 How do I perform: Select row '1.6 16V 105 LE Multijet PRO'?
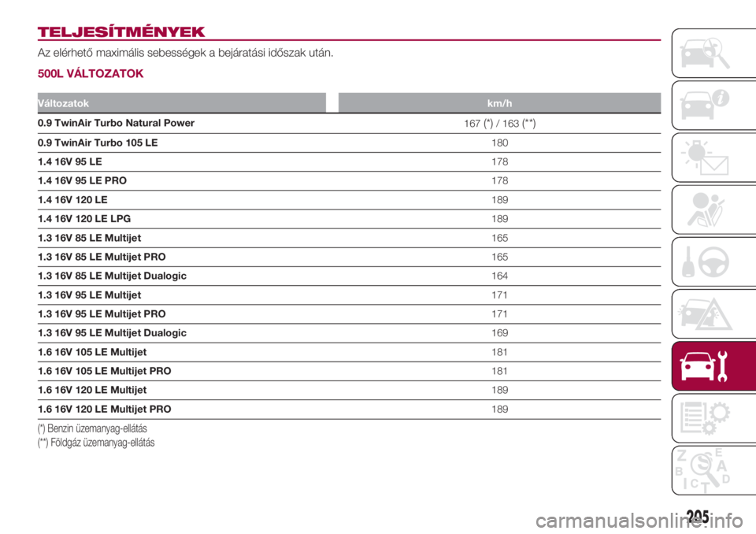click(x=349, y=372)
